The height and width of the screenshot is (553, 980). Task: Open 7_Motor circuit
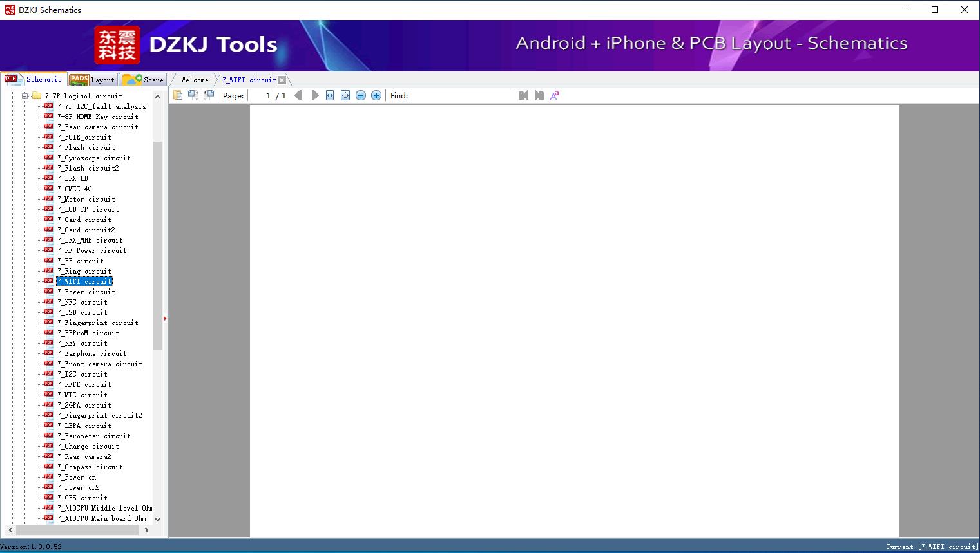86,199
